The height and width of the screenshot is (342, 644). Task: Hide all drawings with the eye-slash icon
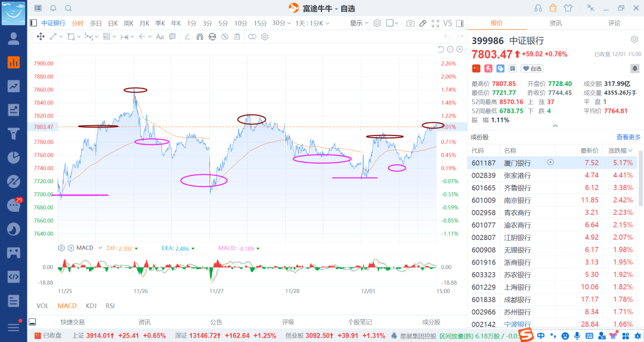225,36
